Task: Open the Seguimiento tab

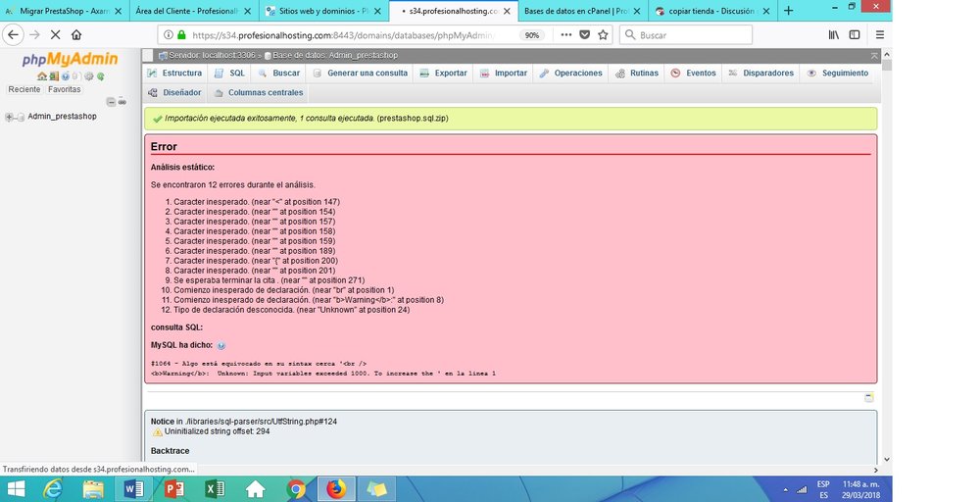Action: (838, 74)
